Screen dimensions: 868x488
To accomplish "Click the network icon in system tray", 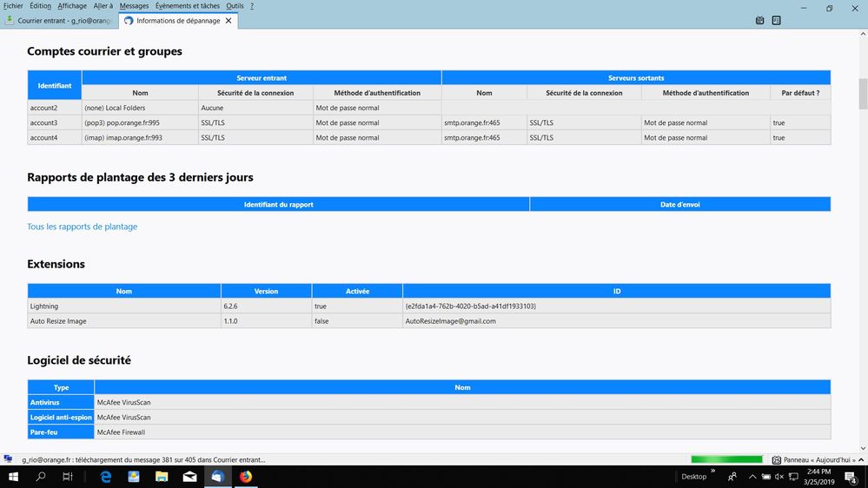I will click(x=793, y=477).
